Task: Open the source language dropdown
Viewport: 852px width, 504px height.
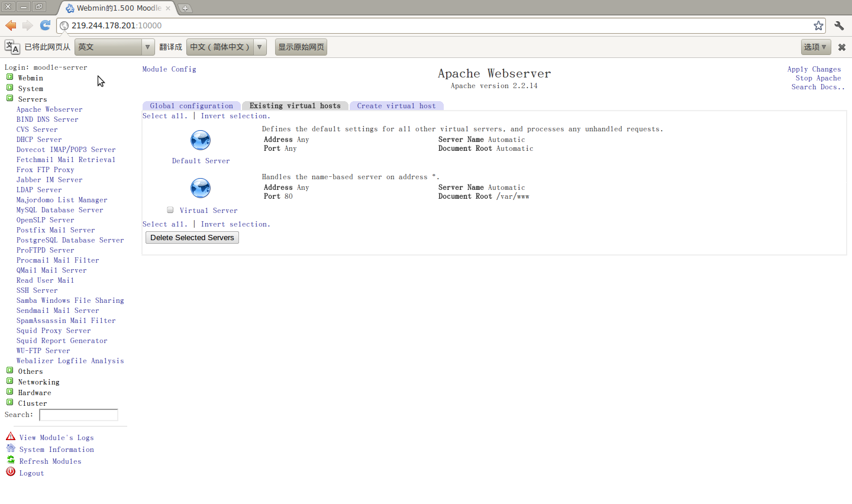Action: tap(115, 47)
